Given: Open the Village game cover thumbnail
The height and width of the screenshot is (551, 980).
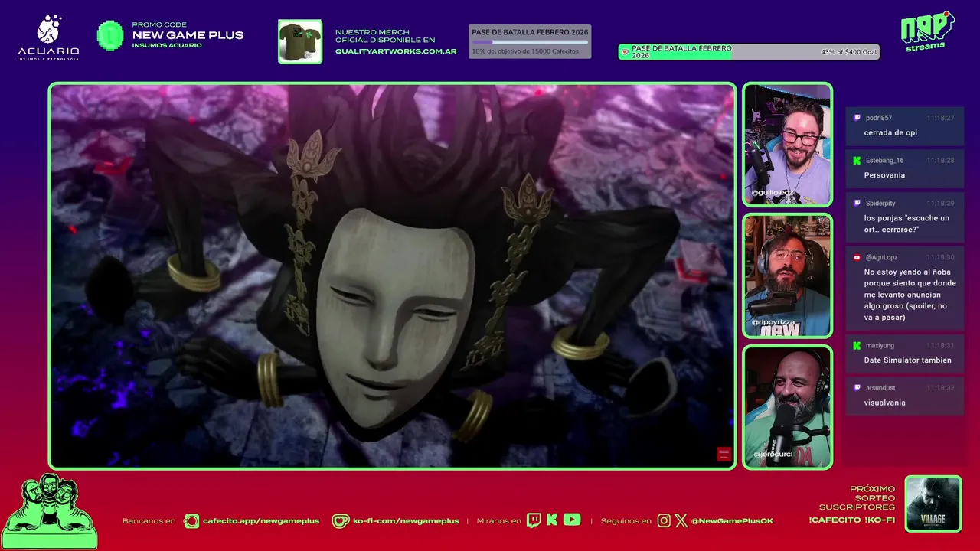Looking at the screenshot, I should [x=933, y=504].
